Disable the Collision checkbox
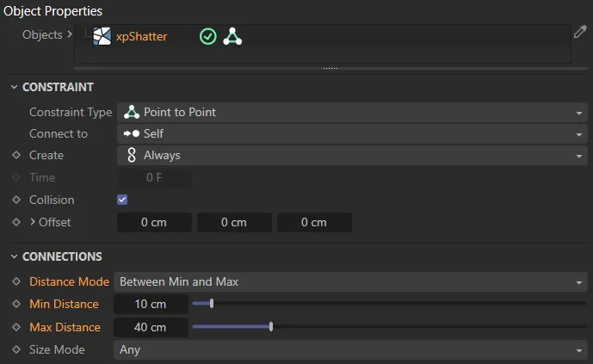 [122, 200]
